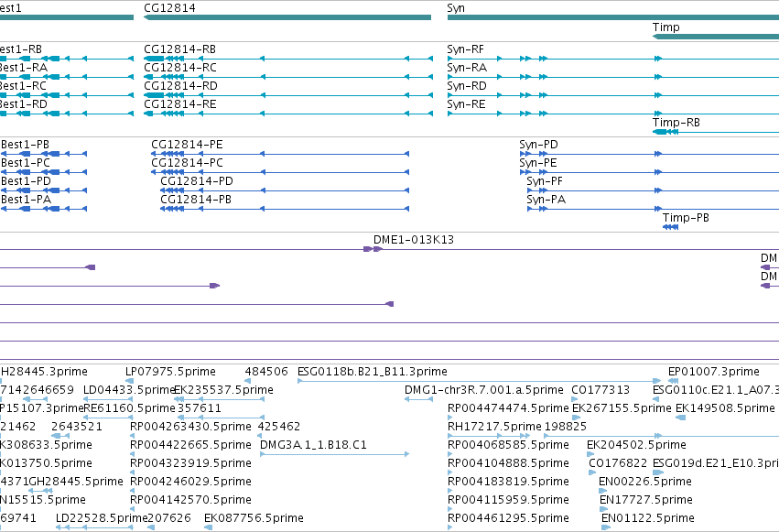Viewport: 779px width, 532px height.
Task: Open the ESG0118b.B21_B11.3prime EST label
Action: [373, 372]
